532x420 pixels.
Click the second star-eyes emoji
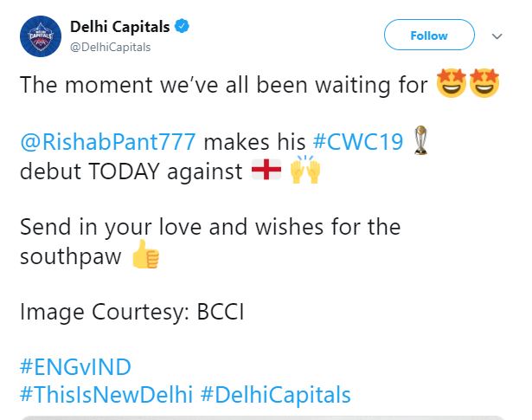click(484, 85)
